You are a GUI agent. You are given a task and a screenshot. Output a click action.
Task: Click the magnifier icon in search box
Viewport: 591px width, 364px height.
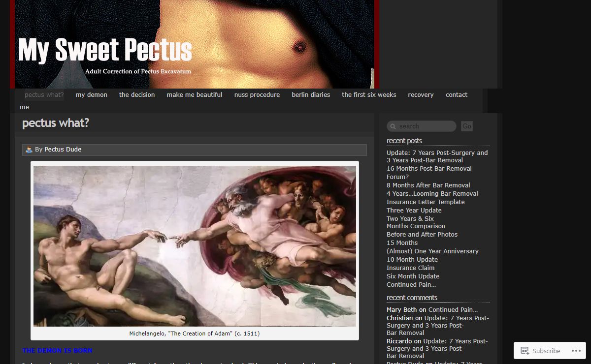tap(393, 126)
